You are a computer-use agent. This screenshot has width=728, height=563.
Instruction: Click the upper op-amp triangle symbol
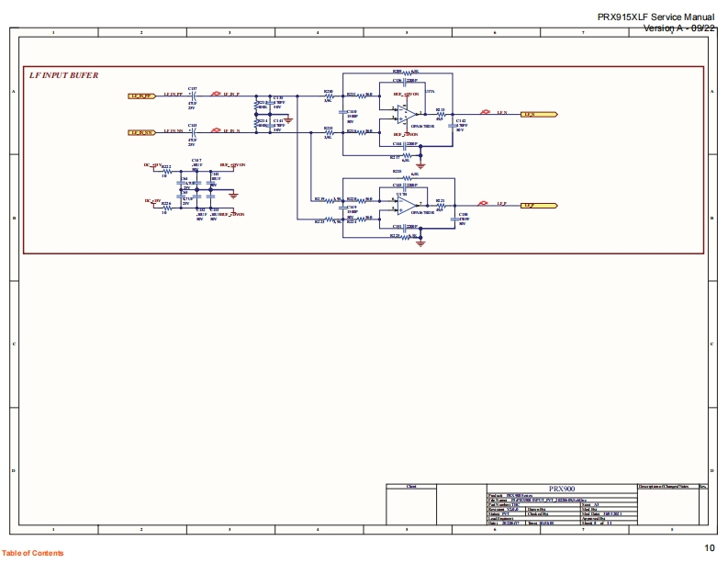(405, 114)
